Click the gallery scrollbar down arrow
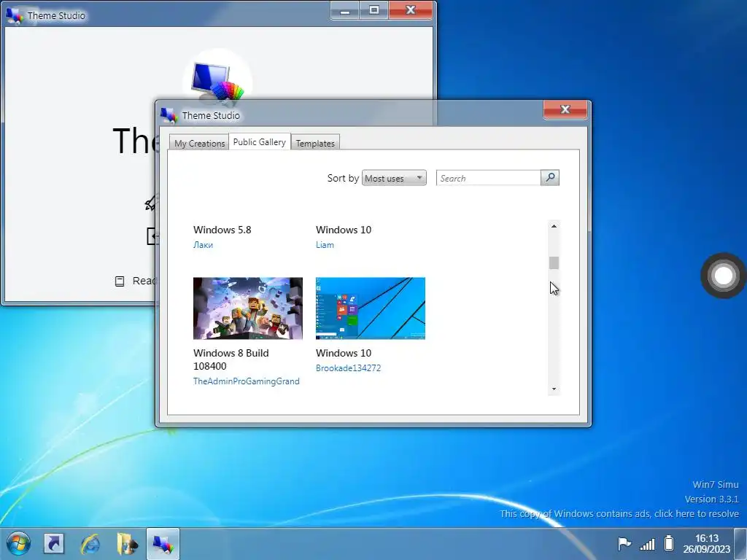 click(x=554, y=389)
